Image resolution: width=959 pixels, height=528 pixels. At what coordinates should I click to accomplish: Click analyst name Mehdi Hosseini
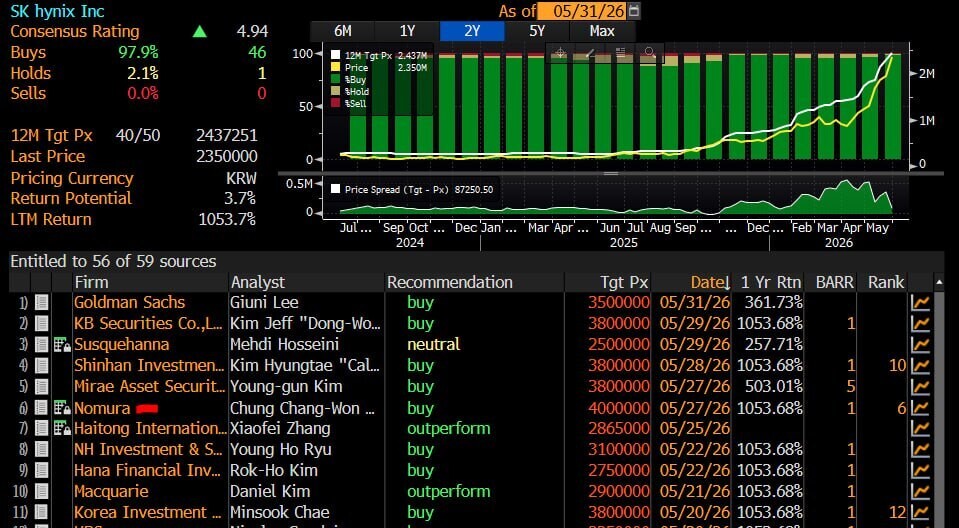point(284,344)
